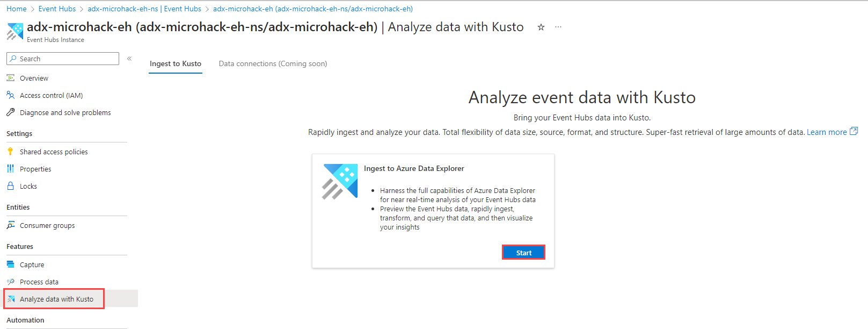The height and width of the screenshot is (329, 868).
Task: Click the Locks padlock icon
Action: [x=10, y=186]
